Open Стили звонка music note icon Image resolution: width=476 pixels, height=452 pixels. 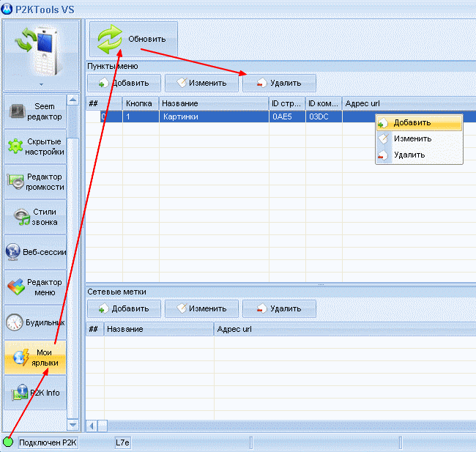tap(22, 217)
